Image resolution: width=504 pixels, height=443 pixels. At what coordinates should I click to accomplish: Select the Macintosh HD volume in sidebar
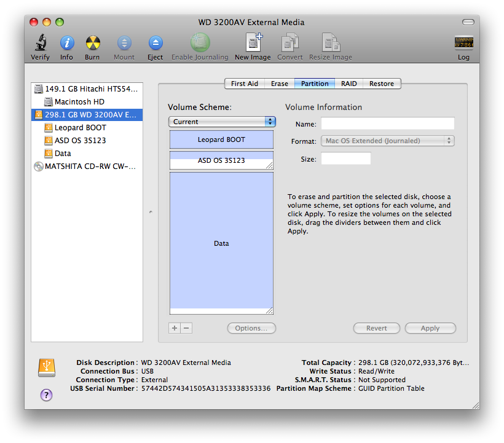coord(79,102)
